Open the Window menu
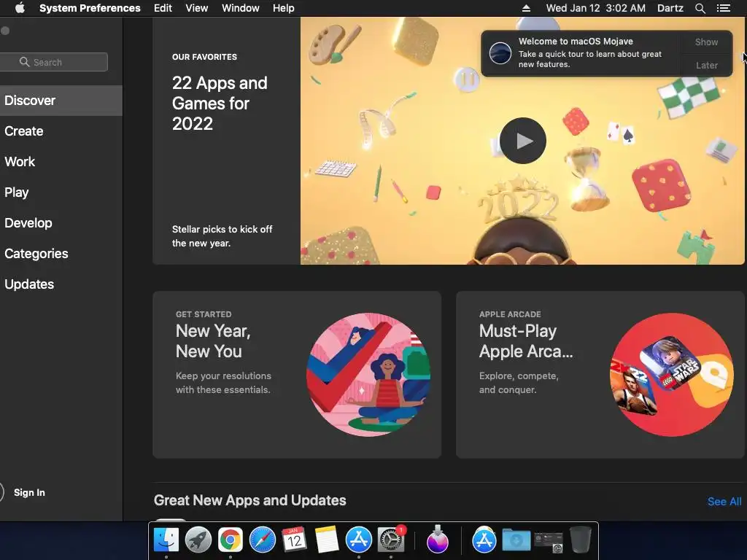The height and width of the screenshot is (560, 747). [241, 8]
